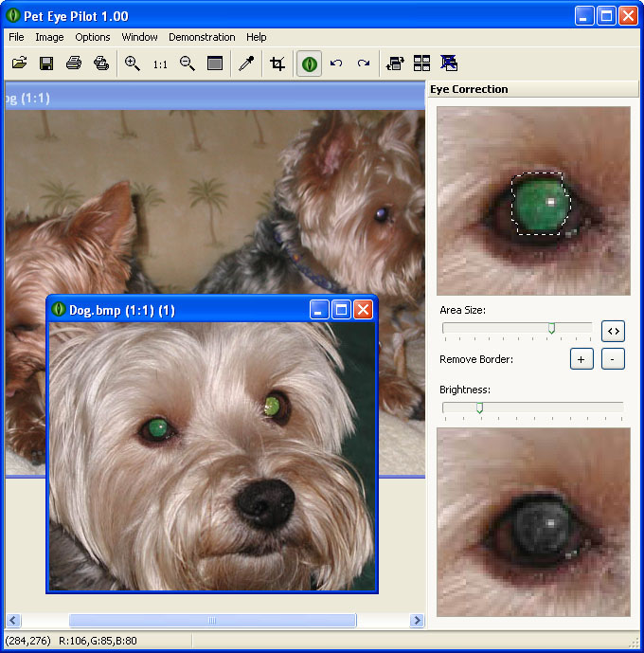Screen dimensions: 644x653
Task: Activate the Crop tool
Action: (277, 63)
